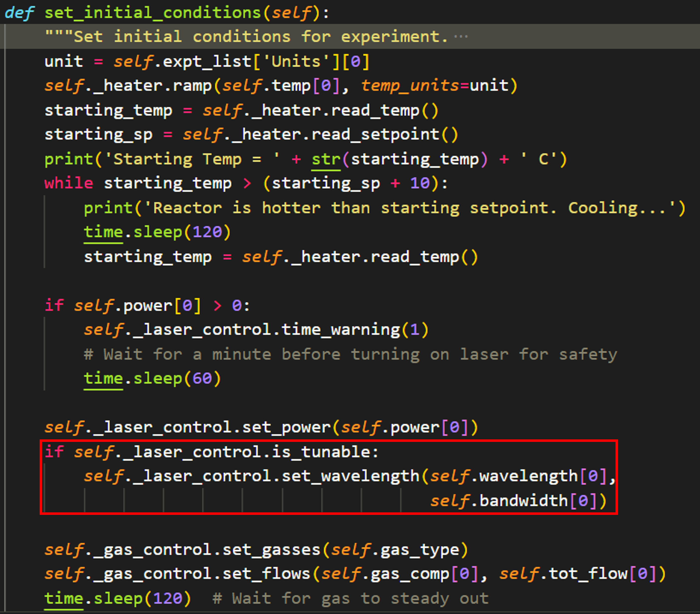Click self.bandwidth[0] argument

pyautogui.click(x=514, y=501)
